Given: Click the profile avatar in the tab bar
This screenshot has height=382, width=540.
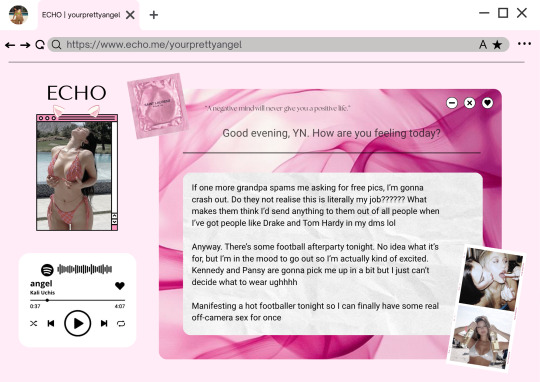Looking at the screenshot, I should coord(18,15).
